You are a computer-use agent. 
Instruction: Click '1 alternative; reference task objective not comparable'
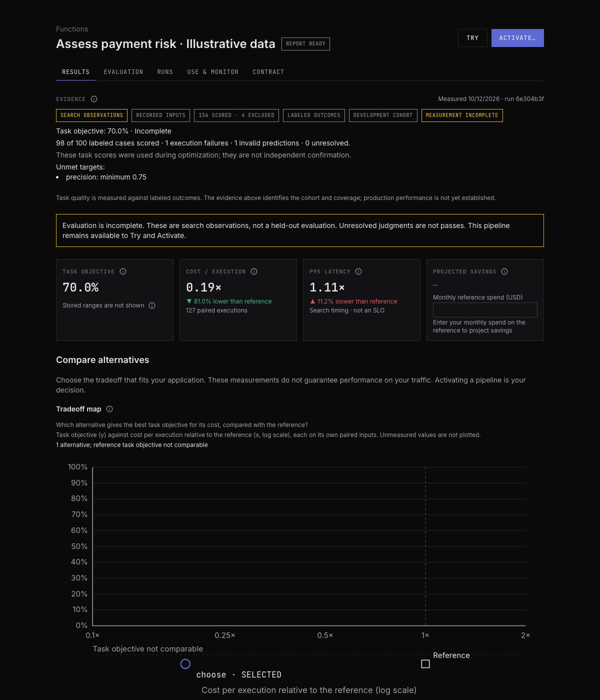click(132, 445)
